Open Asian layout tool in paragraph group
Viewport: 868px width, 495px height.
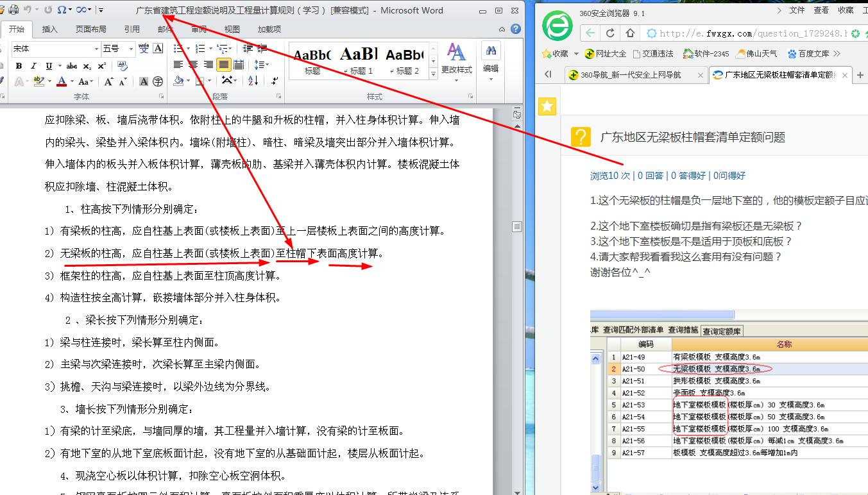pyautogui.click(x=227, y=81)
